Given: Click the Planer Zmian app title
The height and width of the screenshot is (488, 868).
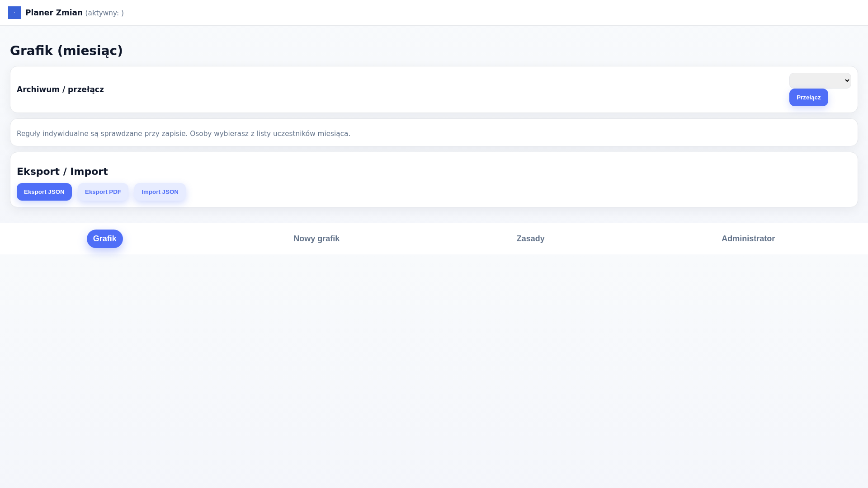Looking at the screenshot, I should pyautogui.click(x=54, y=13).
